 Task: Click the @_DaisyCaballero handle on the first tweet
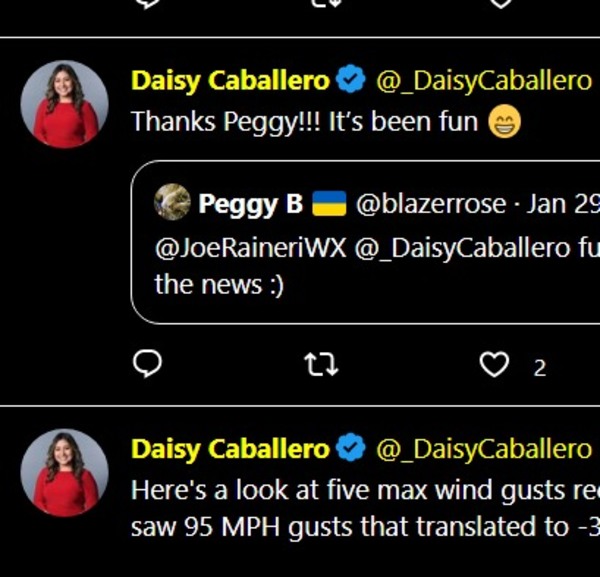pyautogui.click(x=483, y=80)
